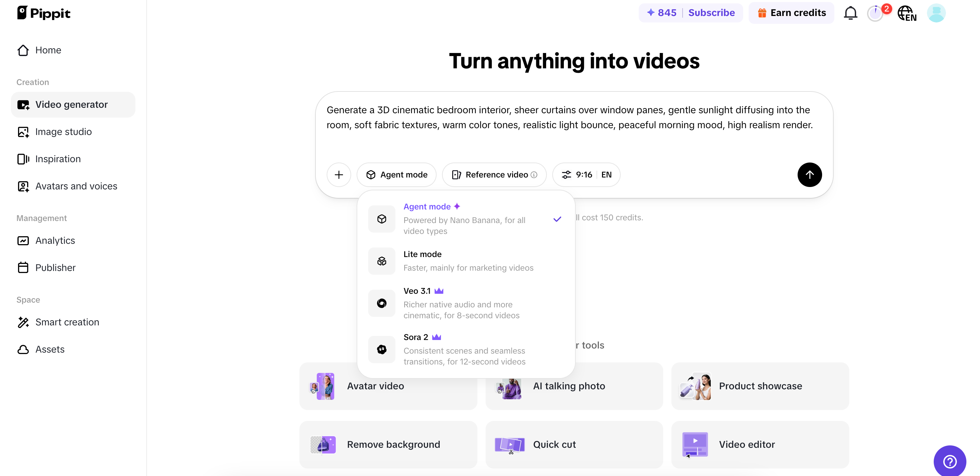Submit prompt with the black arrow button
This screenshot has height=476, width=980.
click(x=809, y=174)
